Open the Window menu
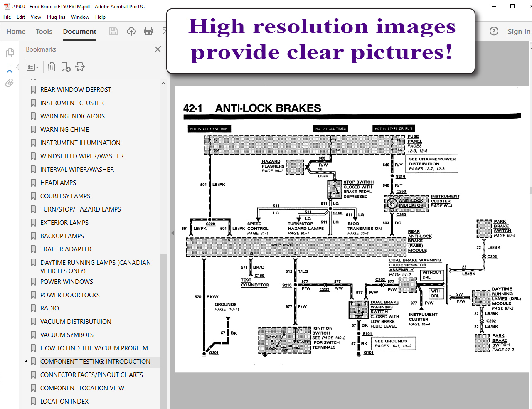 point(80,17)
